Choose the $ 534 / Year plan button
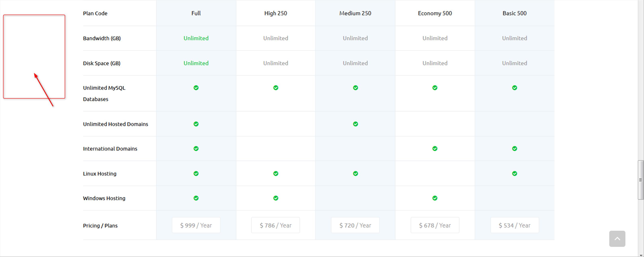The width and height of the screenshot is (644, 257). (515, 225)
